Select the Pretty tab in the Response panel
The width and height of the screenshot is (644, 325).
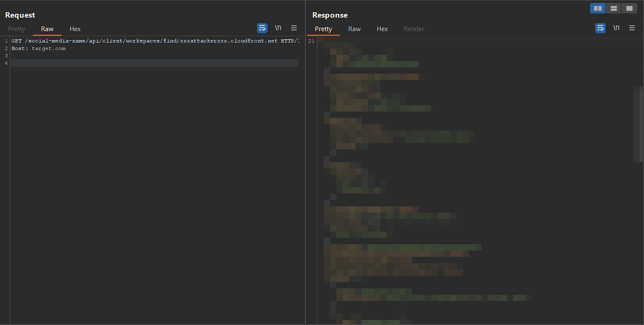click(x=323, y=29)
